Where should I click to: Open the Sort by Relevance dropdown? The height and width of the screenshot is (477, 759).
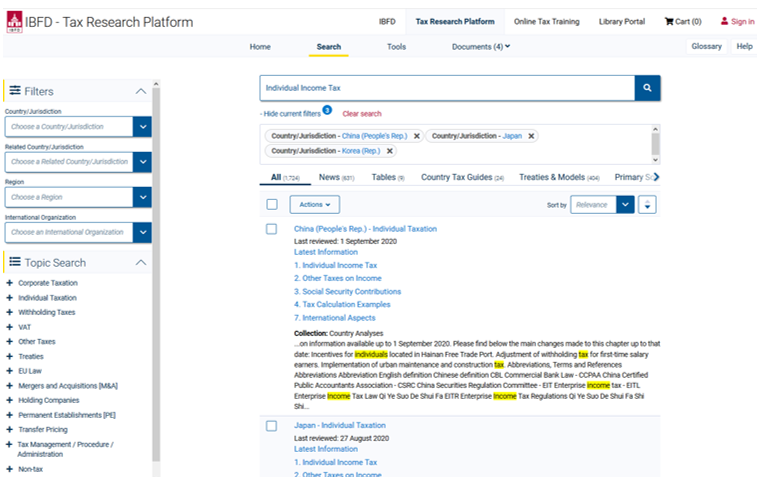pos(602,205)
